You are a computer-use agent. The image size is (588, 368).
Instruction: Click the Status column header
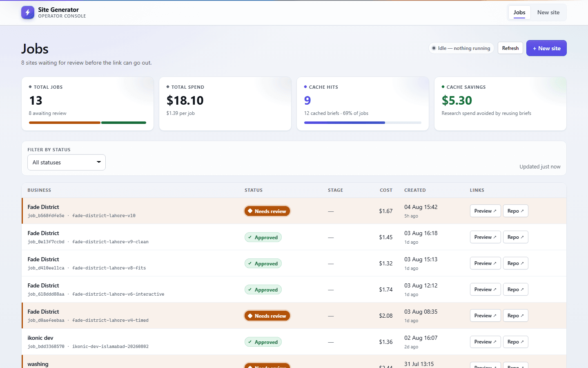(254, 190)
